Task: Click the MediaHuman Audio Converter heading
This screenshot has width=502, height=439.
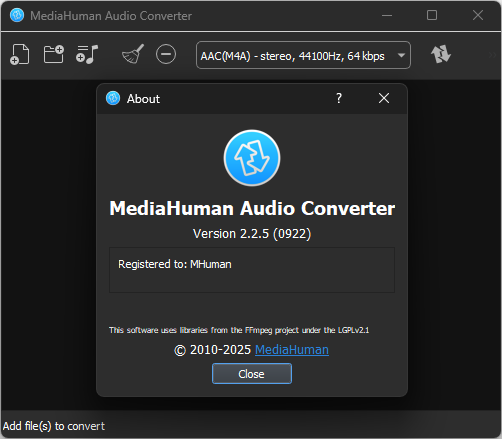Action: coord(252,208)
